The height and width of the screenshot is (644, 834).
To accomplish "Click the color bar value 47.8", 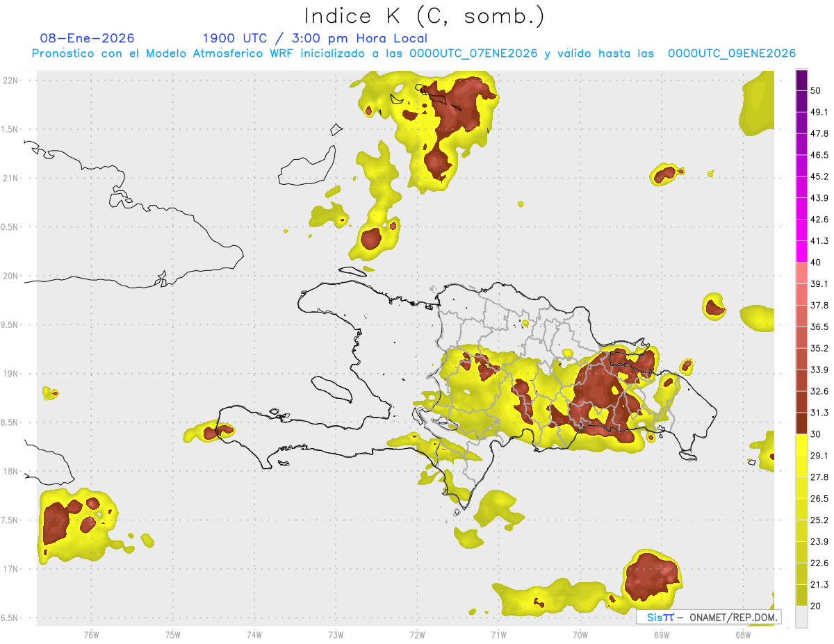I will 819,133.
